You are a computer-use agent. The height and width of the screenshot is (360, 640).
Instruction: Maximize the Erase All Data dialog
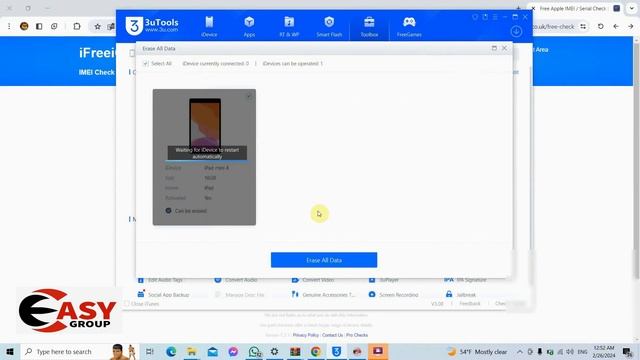[494, 48]
